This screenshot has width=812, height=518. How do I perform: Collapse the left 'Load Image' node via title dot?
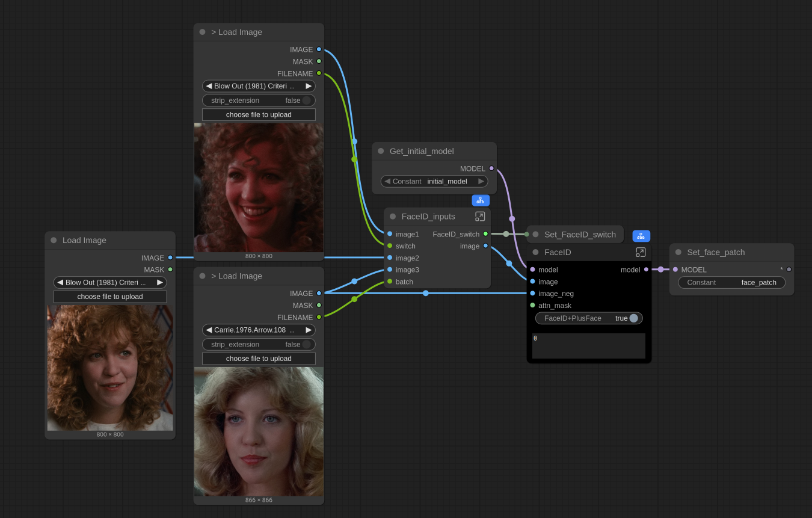pos(54,240)
